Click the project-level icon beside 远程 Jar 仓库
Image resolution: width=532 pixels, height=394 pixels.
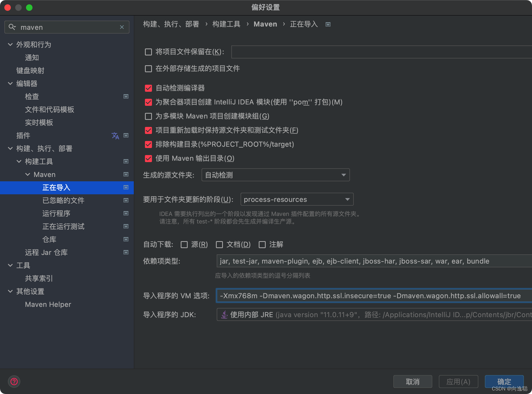pyautogui.click(x=126, y=252)
